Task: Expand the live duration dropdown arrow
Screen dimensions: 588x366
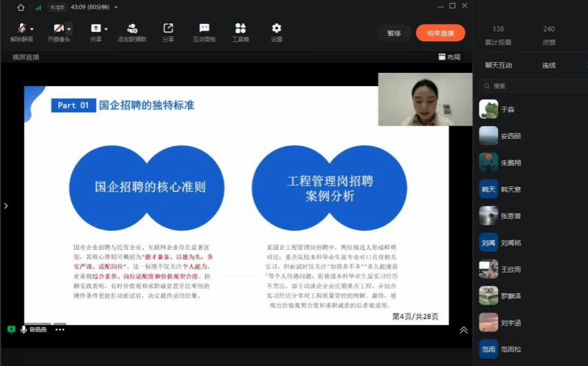Action: (x=116, y=8)
